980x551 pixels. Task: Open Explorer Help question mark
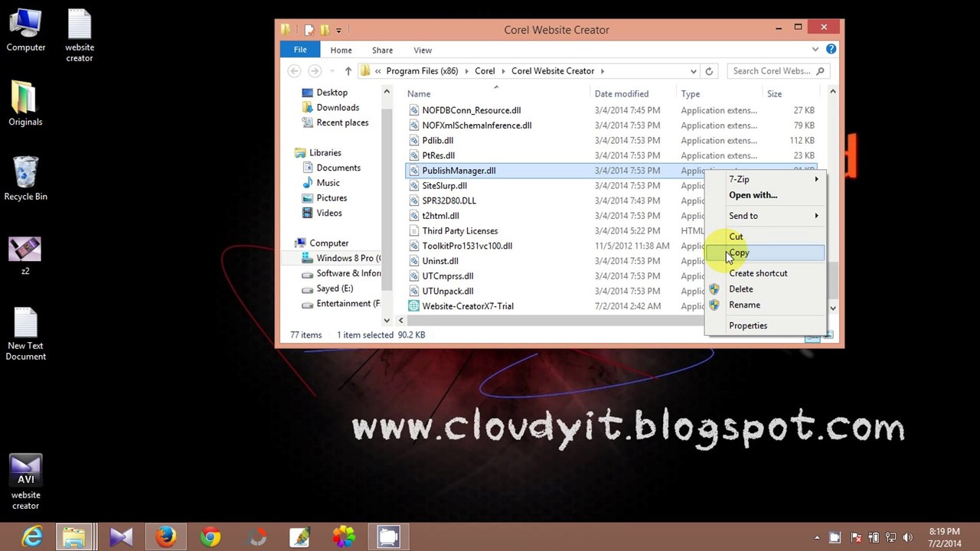pos(831,50)
